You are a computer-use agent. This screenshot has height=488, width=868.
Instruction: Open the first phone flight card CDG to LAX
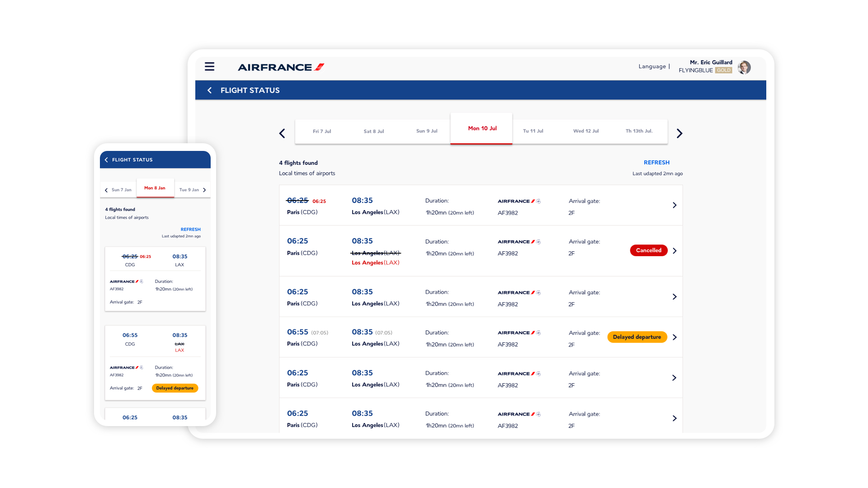point(155,279)
